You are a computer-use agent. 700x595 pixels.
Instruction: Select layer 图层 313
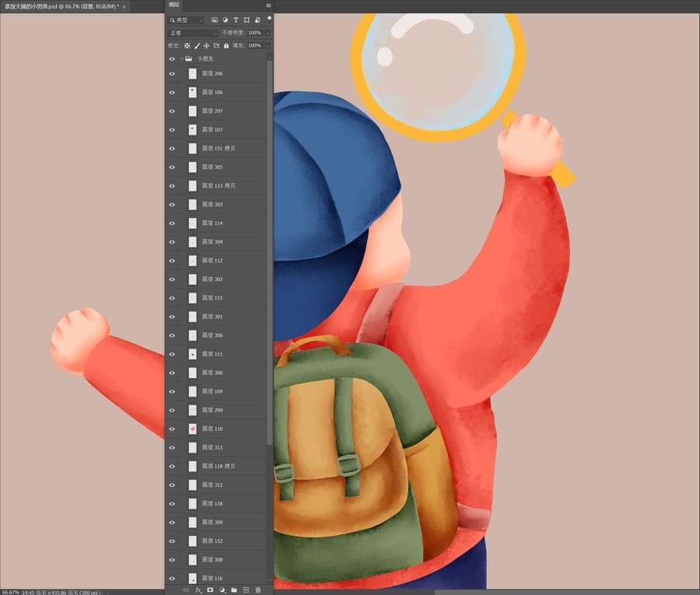click(216, 447)
